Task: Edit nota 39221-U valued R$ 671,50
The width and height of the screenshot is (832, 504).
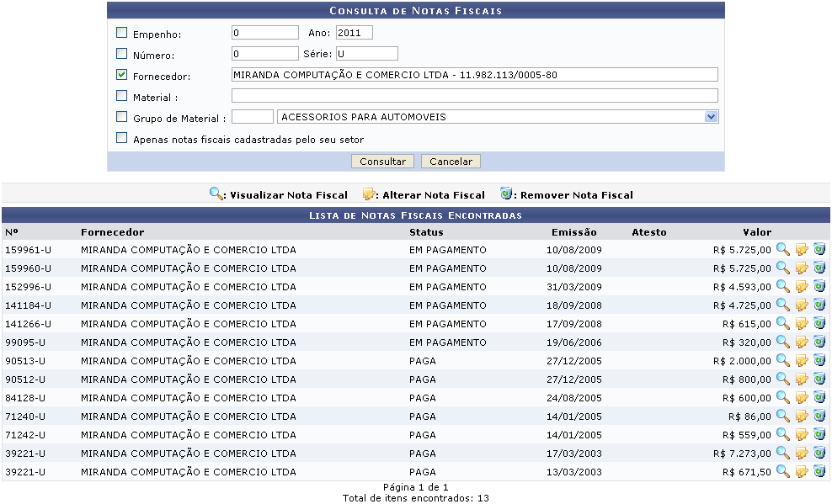Action: point(801,472)
